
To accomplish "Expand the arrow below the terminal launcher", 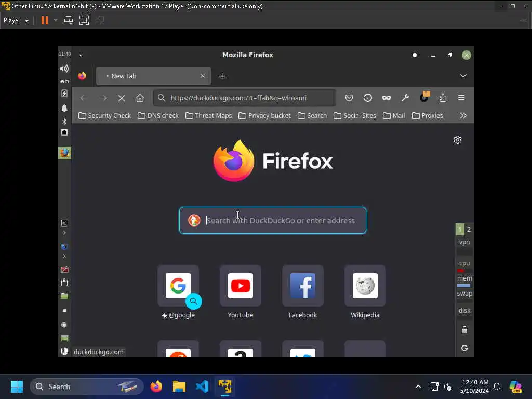I will tap(64, 233).
